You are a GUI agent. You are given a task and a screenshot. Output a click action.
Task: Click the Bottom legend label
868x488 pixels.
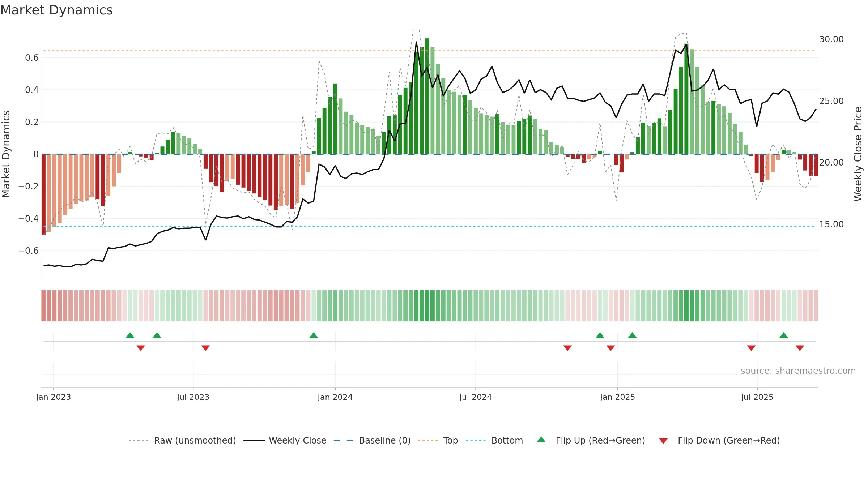tap(507, 440)
